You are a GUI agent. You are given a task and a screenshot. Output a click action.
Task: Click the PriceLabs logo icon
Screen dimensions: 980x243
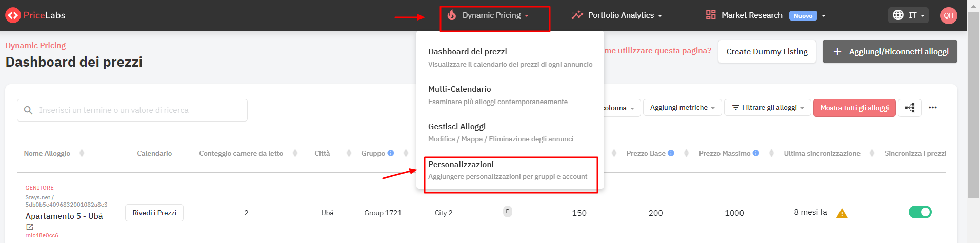click(12, 15)
